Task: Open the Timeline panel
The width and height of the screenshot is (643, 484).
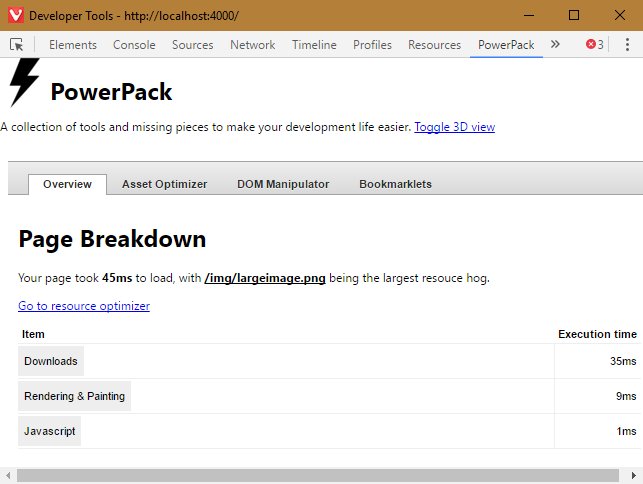Action: (314, 45)
